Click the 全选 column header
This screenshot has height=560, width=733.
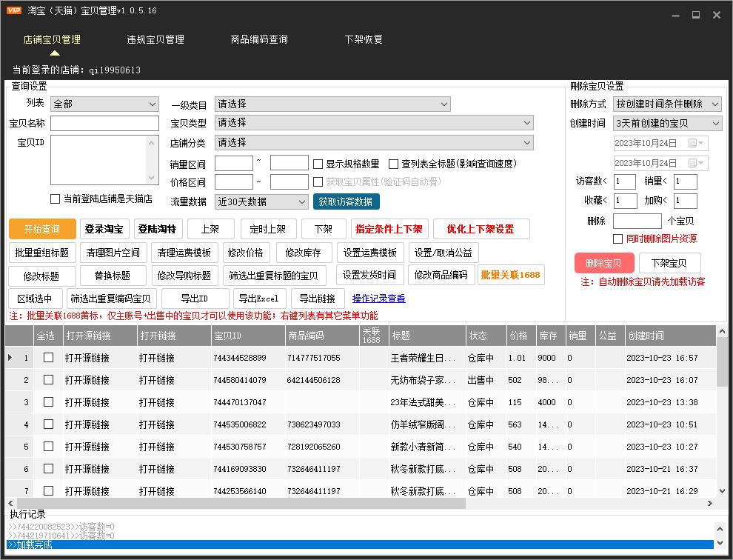tap(48, 336)
